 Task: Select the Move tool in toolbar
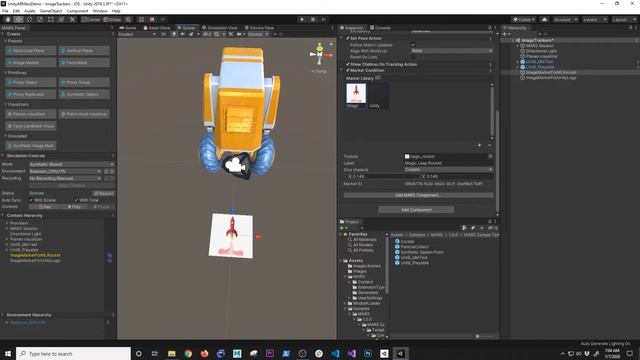tap(18, 19)
